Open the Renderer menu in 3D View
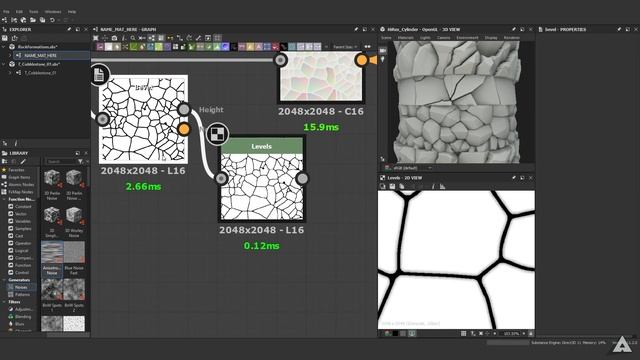 pyautogui.click(x=511, y=38)
